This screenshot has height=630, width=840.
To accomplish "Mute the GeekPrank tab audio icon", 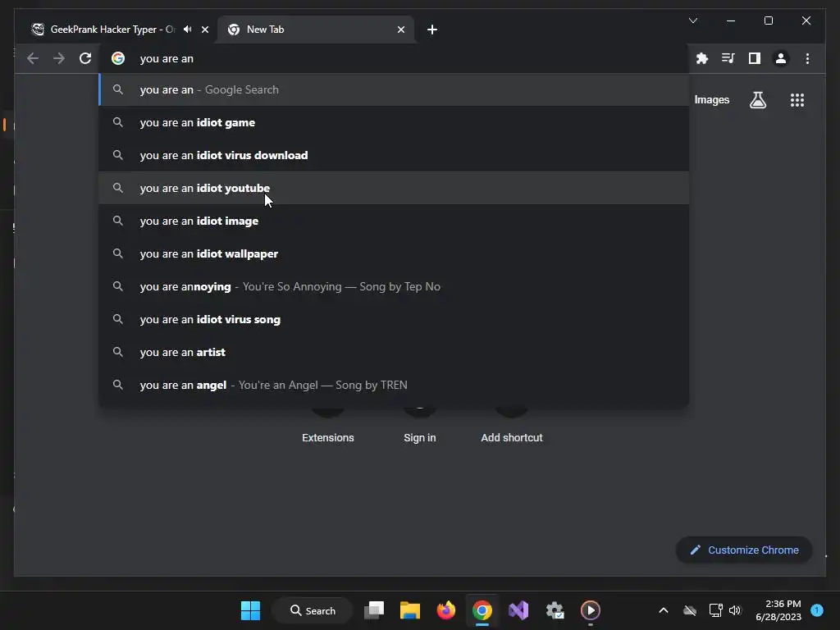I will coord(188,30).
